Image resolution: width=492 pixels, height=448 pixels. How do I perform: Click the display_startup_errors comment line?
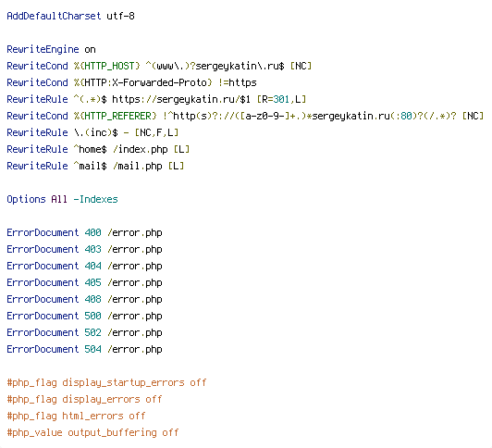click(106, 382)
